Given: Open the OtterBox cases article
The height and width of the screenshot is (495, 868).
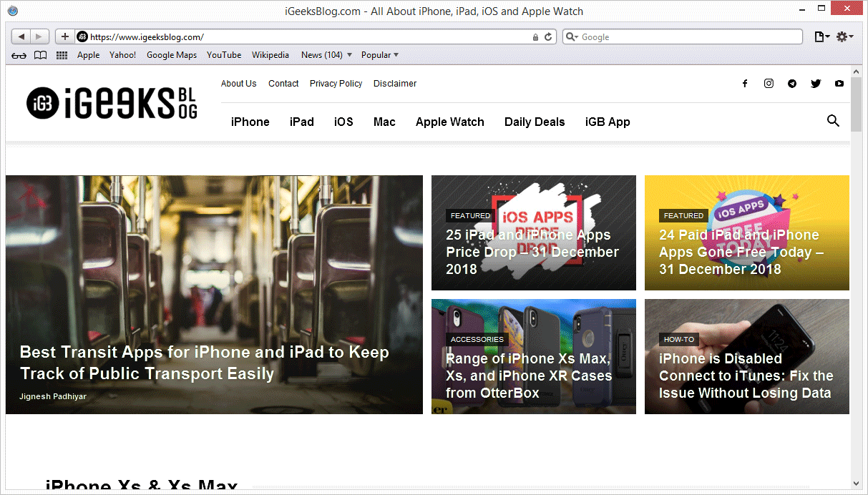Looking at the screenshot, I should pos(529,376).
